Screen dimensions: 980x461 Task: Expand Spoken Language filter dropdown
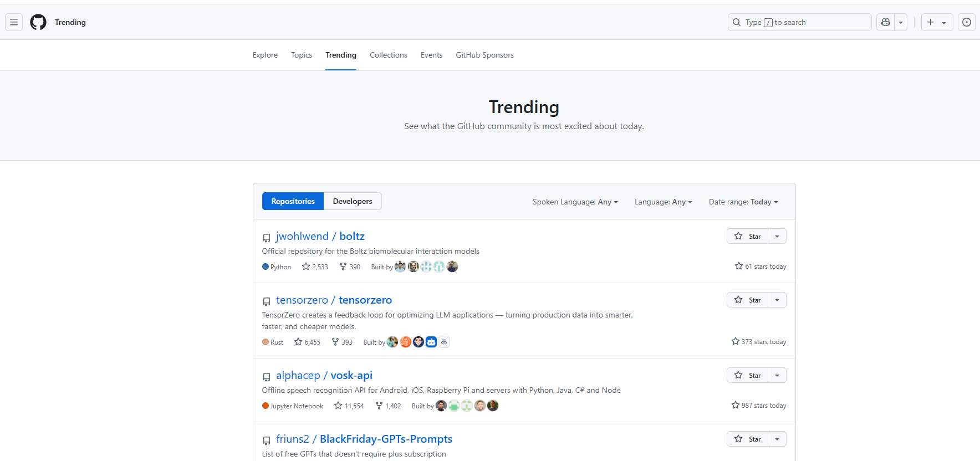coord(575,202)
